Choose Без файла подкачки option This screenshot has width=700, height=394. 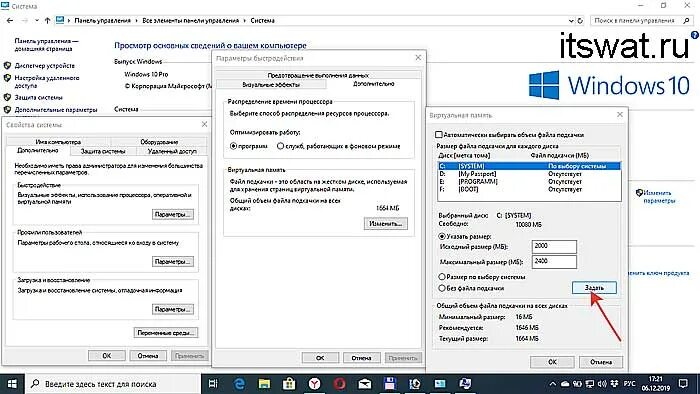click(442, 288)
